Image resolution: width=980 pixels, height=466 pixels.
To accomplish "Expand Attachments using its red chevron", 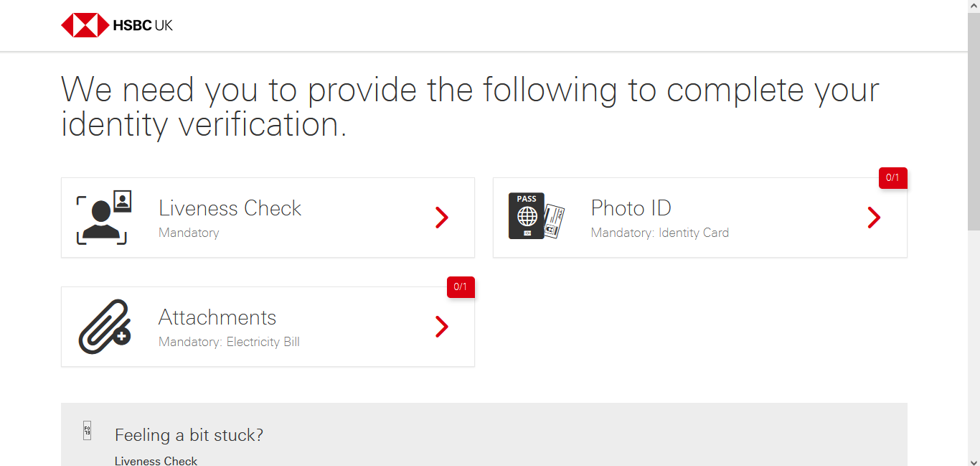I will coord(442,327).
